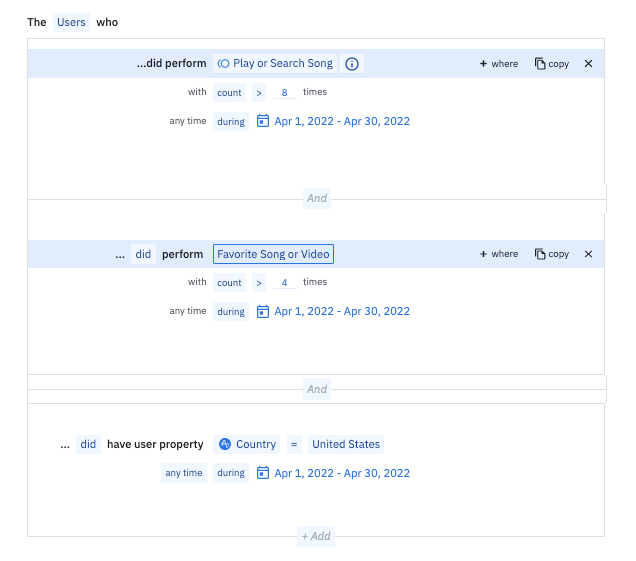The height and width of the screenshot is (561, 636).
Task: Toggle the 'did' selector for user property
Action: coord(89,444)
